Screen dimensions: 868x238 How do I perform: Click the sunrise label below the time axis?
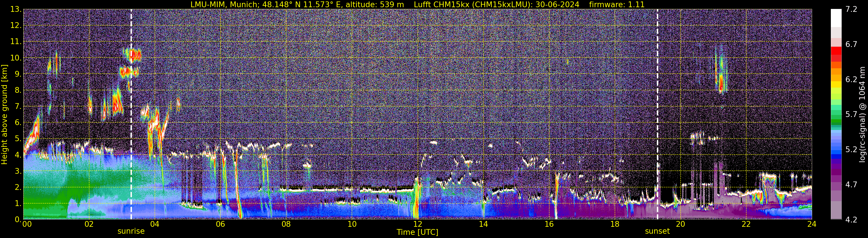point(131,231)
